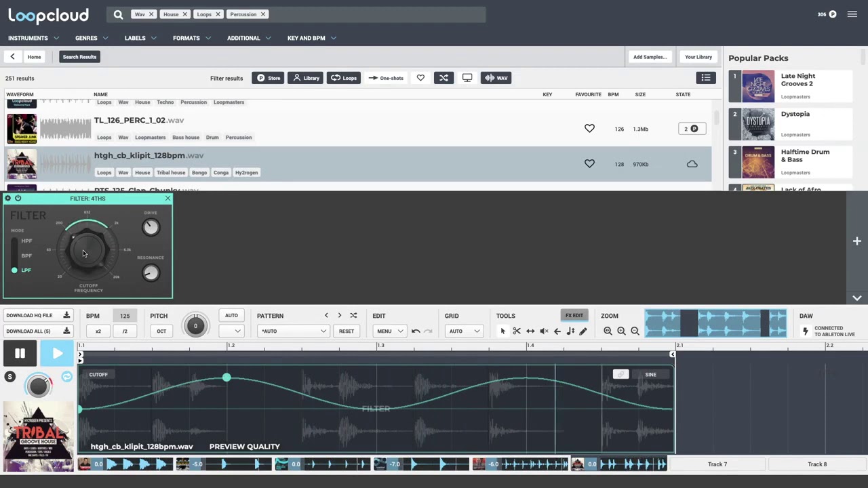
Task: Shuffle the pattern with random icon
Action: [353, 316]
